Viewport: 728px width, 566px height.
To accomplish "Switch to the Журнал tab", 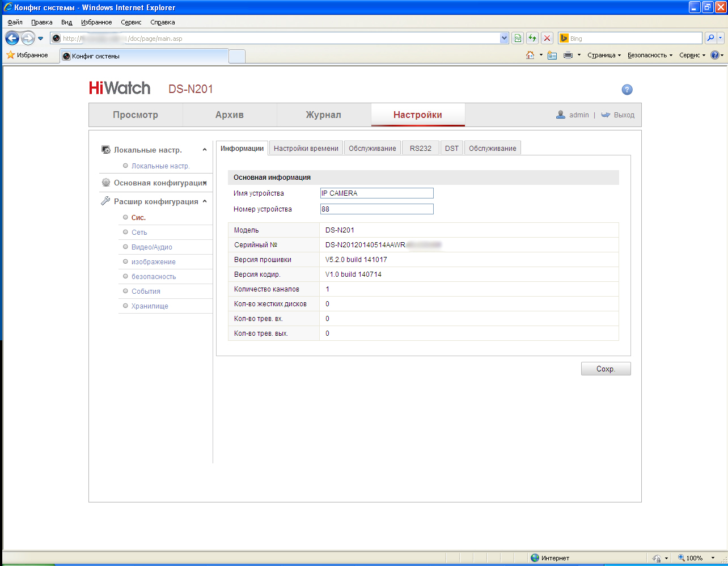I will tap(324, 115).
